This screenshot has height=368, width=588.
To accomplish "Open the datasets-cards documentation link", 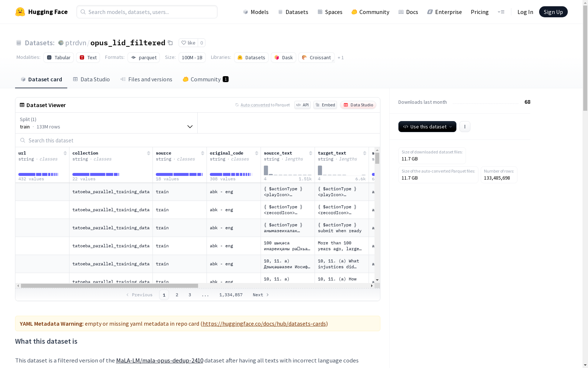I will point(264,324).
